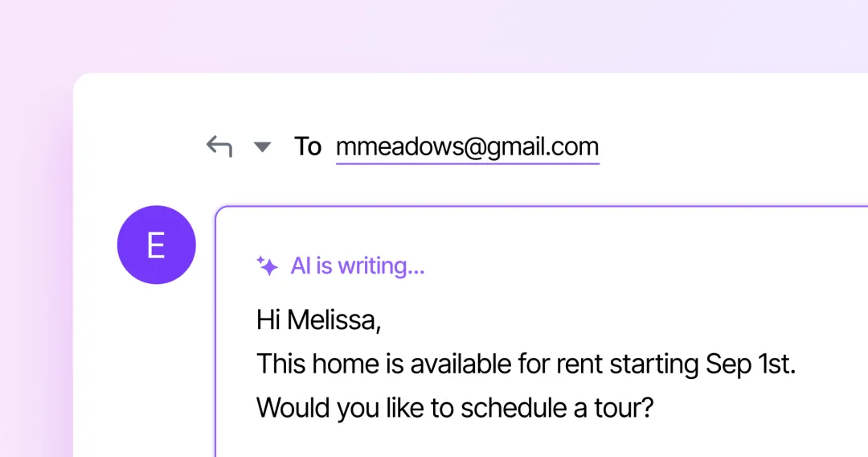Click the empty area right of the recipient address
Image resolution: width=868 pixels, height=457 pixels.
[x=731, y=146]
